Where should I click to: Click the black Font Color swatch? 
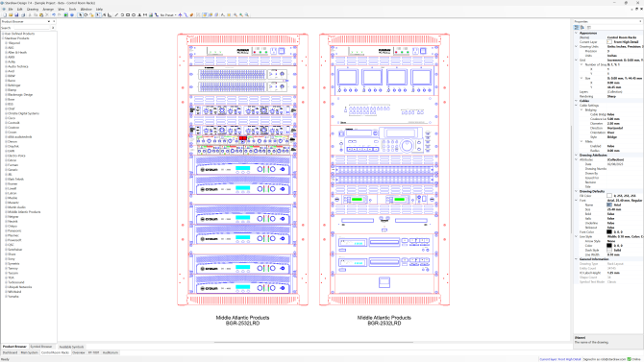click(609, 232)
